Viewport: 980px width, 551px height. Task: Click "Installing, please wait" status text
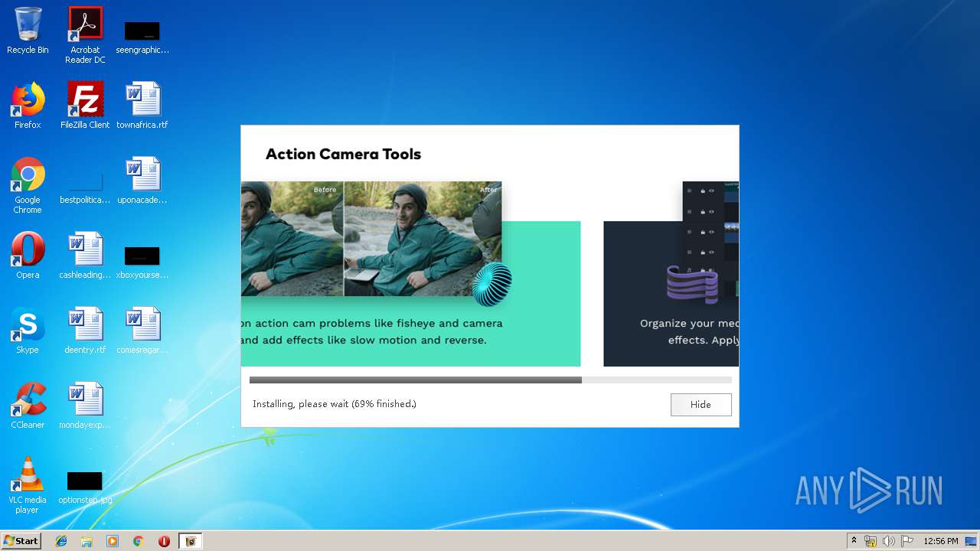click(x=335, y=404)
